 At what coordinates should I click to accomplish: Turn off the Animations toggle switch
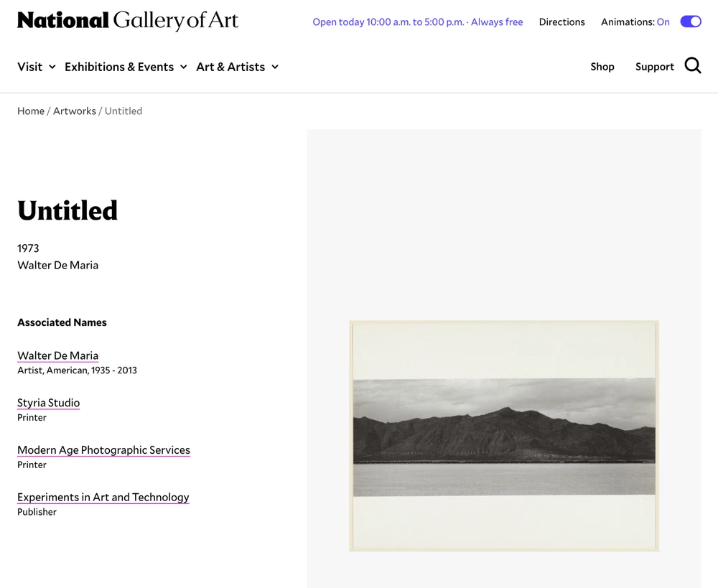point(690,22)
